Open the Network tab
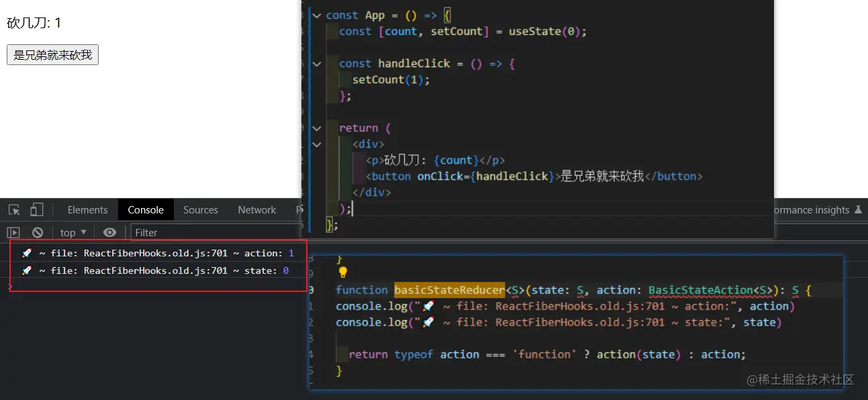 pos(257,210)
